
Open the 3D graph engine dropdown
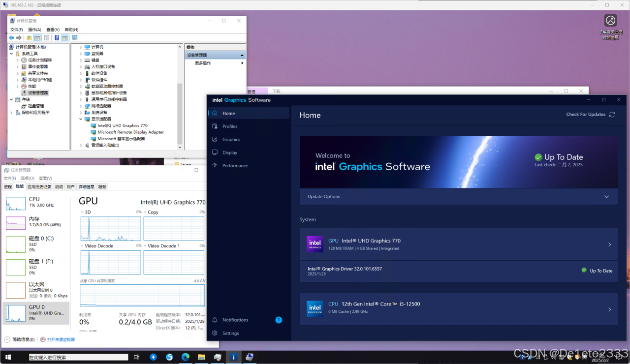(82, 212)
